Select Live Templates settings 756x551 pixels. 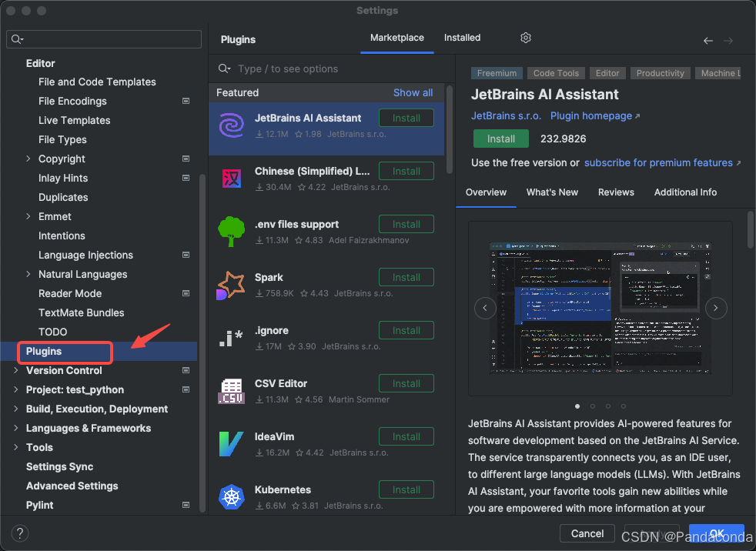[x=74, y=121]
